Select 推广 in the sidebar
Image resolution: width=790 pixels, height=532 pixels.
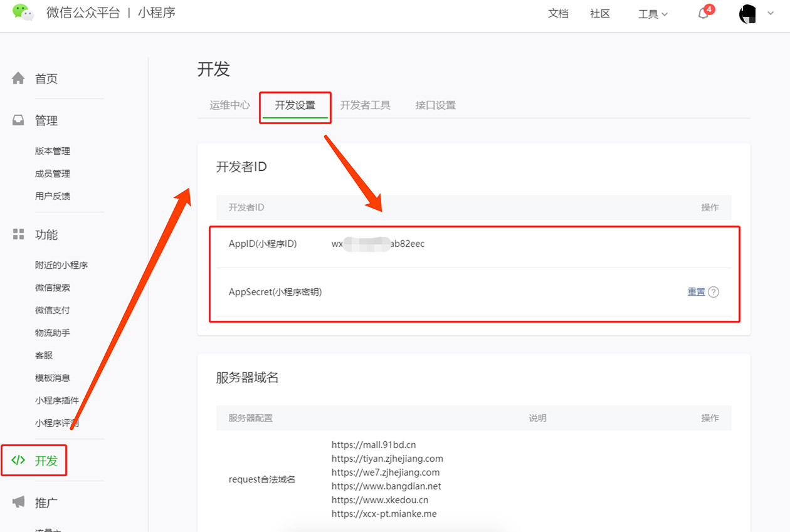click(x=46, y=503)
